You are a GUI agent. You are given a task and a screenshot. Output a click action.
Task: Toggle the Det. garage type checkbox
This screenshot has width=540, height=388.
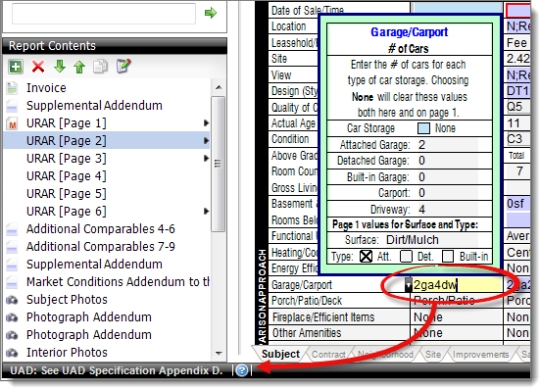406,256
